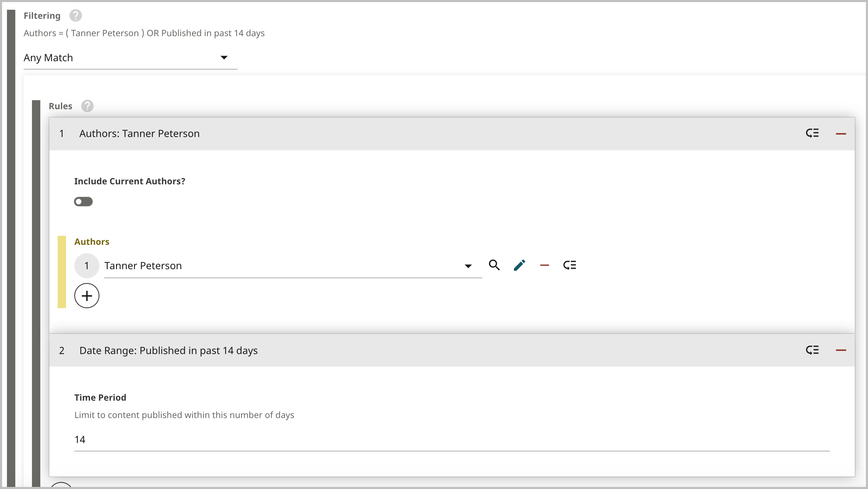Viewport: 868px width, 489px height.
Task: Expand the Tanner Peterson author dropdown
Action: pos(468,266)
